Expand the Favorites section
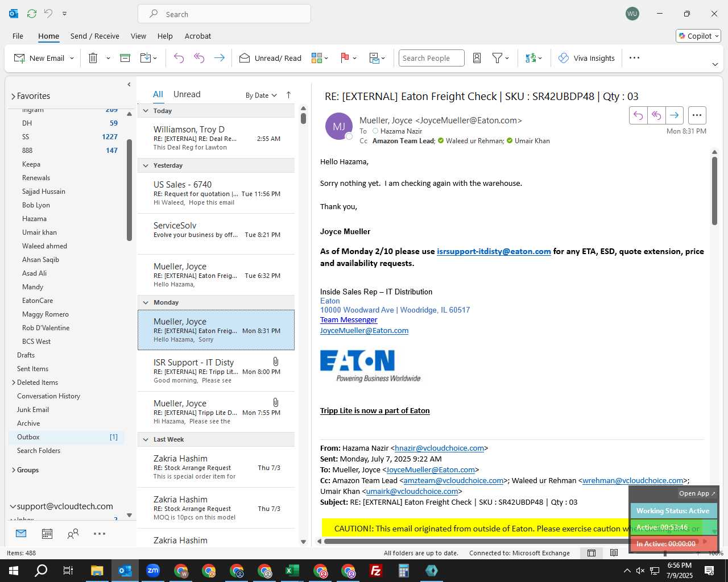 pos(13,97)
